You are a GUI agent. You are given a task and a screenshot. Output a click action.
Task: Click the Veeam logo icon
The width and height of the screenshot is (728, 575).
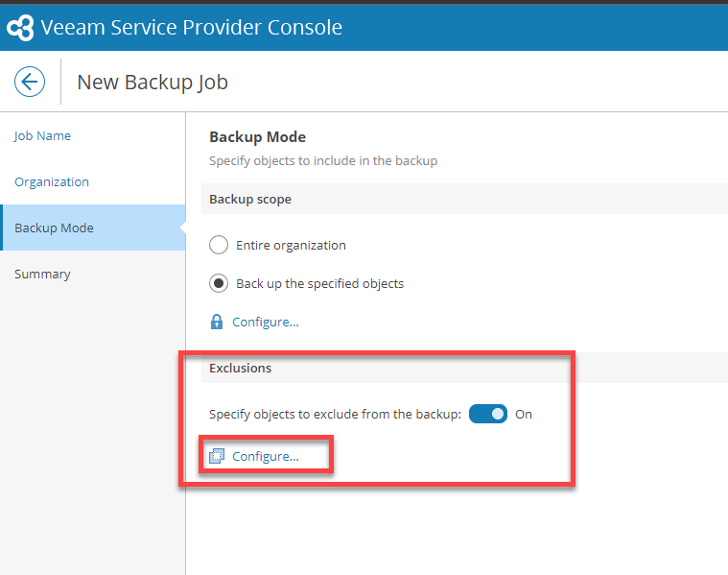20,28
